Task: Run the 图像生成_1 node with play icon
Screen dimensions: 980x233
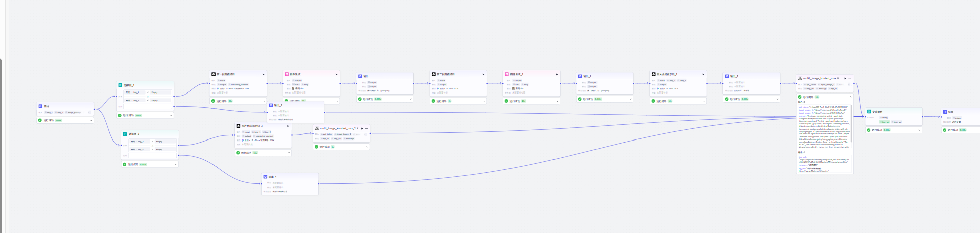Action: 557,74
